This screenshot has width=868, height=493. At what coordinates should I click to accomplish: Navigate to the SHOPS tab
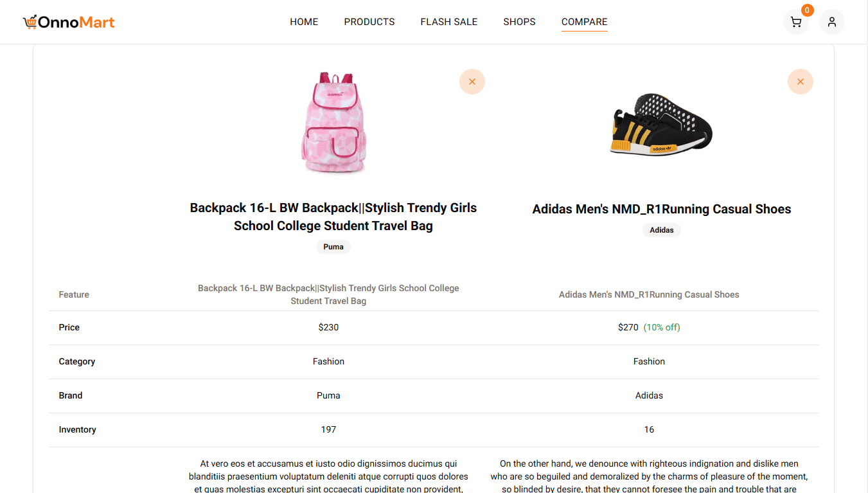(519, 21)
